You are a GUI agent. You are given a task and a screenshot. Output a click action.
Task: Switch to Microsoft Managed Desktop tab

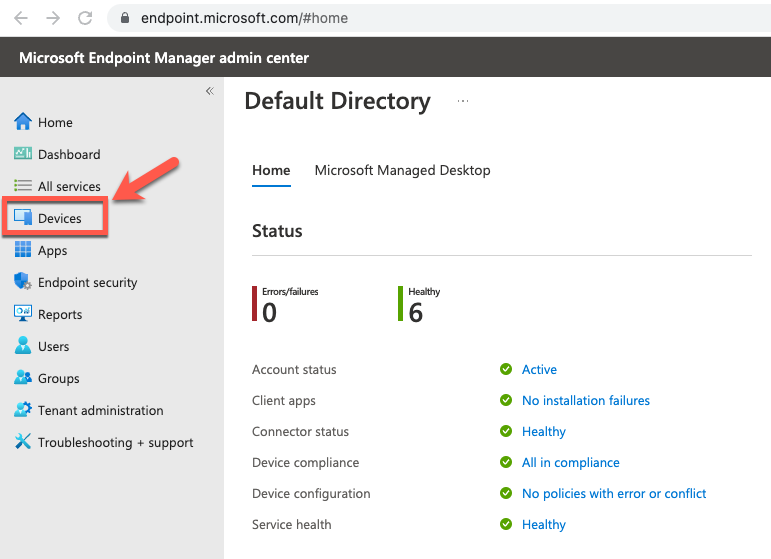tap(402, 170)
